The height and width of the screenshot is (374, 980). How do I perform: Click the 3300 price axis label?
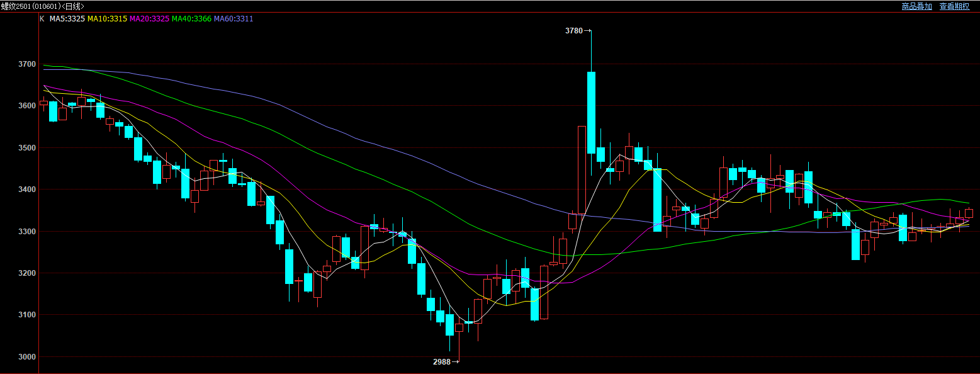click(x=28, y=232)
